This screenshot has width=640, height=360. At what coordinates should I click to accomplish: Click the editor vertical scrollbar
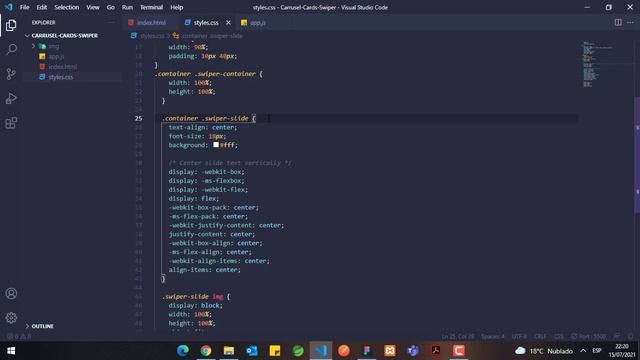pos(637,155)
